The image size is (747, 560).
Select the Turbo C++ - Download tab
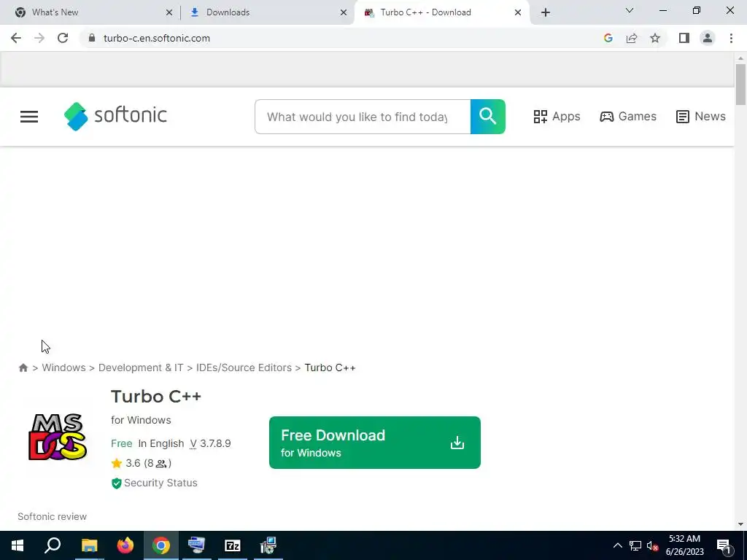coord(441,12)
